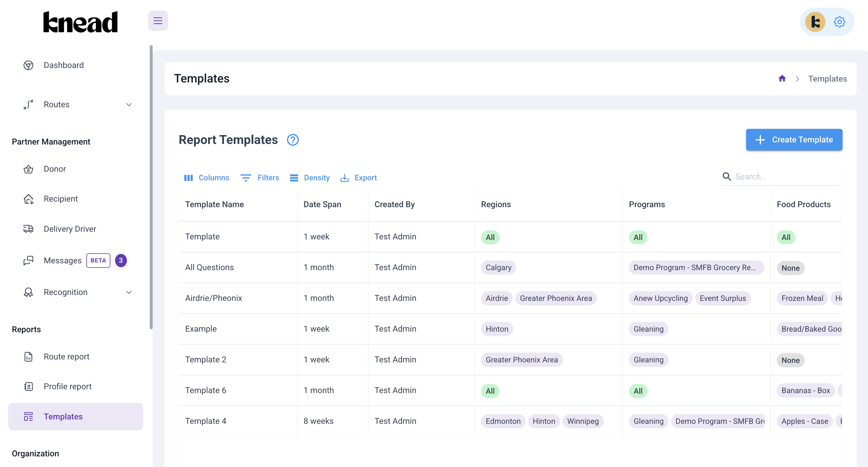Open the Filters panel
Image resolution: width=868 pixels, height=467 pixels.
click(x=260, y=177)
